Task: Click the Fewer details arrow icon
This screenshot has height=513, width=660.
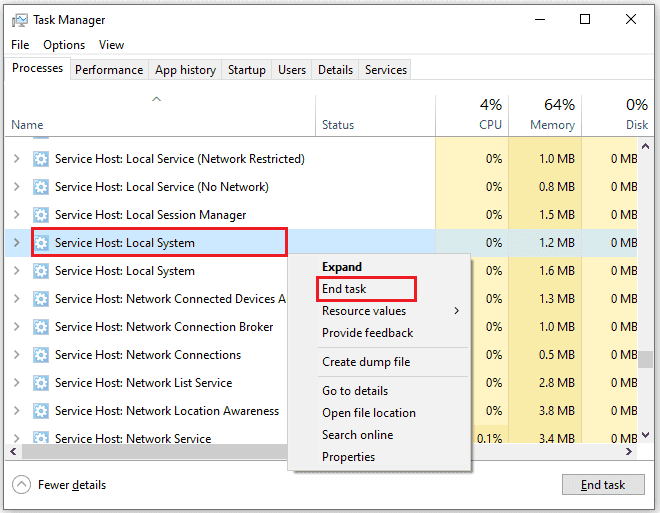Action: (x=21, y=485)
